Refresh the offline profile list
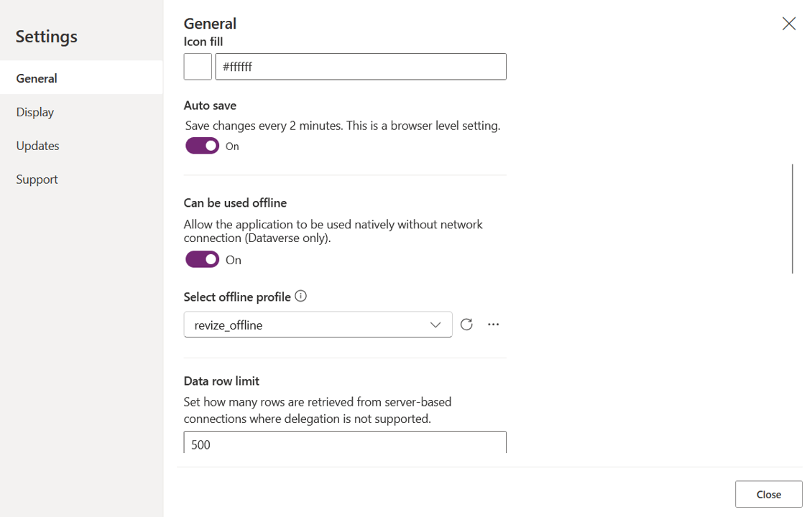812x517 pixels. 466,325
